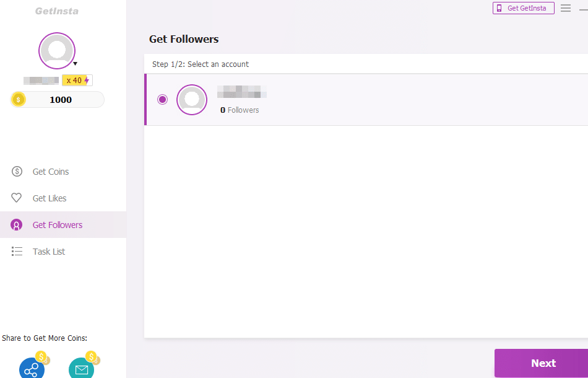Expand the profile avatar dropdown arrow
This screenshot has height=378, width=588.
[75, 64]
